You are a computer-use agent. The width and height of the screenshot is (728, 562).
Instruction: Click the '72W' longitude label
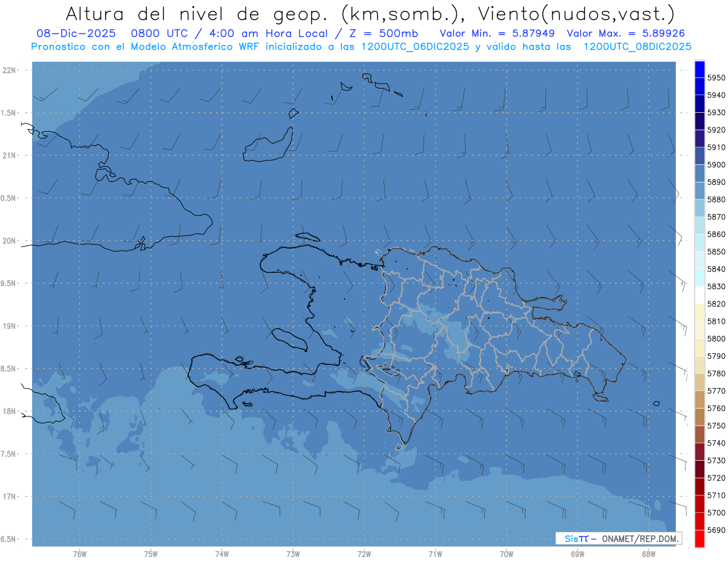[364, 554]
